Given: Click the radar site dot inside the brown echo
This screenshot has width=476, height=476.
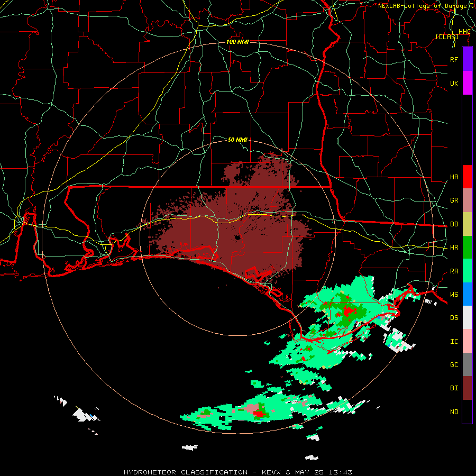Looking at the screenshot, I should [x=237, y=237].
